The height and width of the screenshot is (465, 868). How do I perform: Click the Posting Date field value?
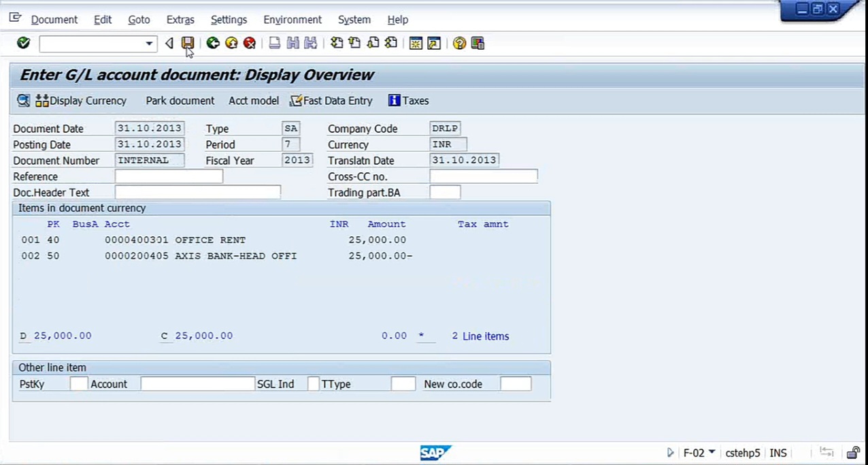[x=150, y=144]
